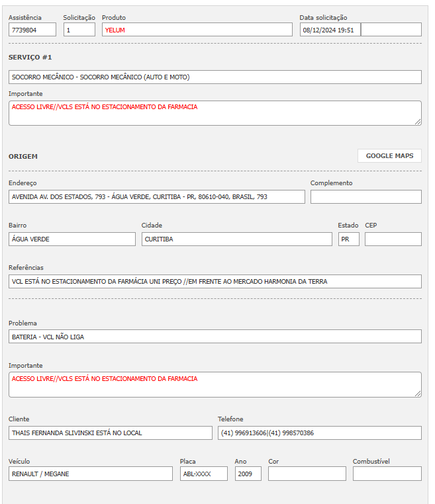Image resolution: width=435 pixels, height=504 pixels.
Task: Click the Telefone field
Action: point(319,433)
